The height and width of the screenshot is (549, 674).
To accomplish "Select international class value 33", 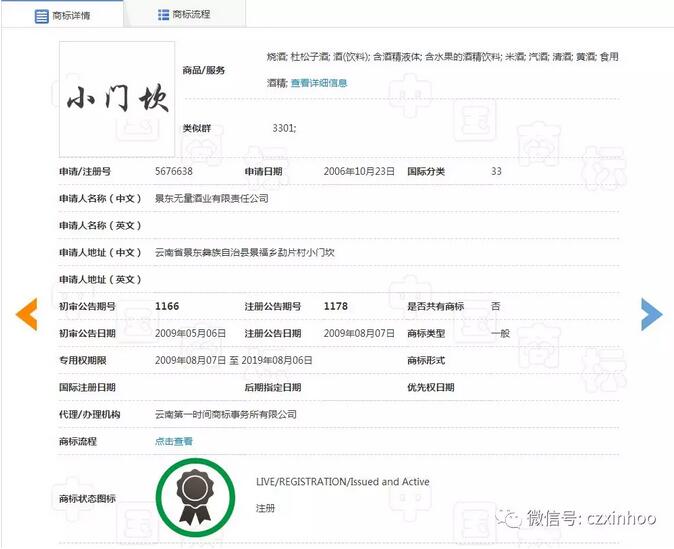I will click(x=496, y=171).
